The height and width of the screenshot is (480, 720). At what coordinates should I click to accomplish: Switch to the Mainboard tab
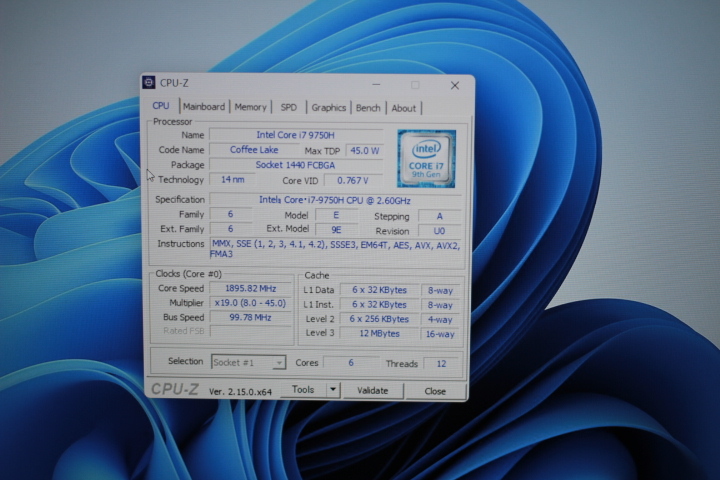(204, 107)
